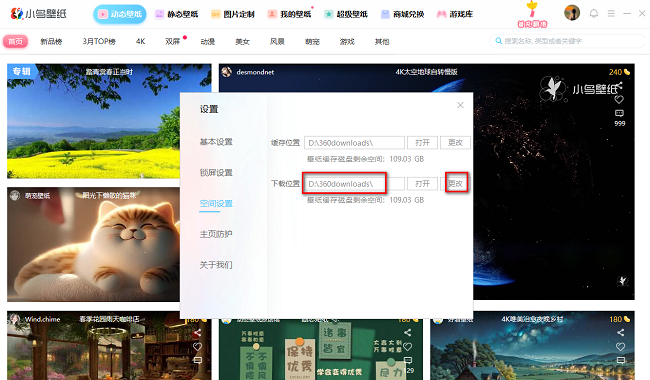Like the 4K starry village wallpaper
Image resolution: width=650 pixels, height=380 pixels.
pos(620,346)
